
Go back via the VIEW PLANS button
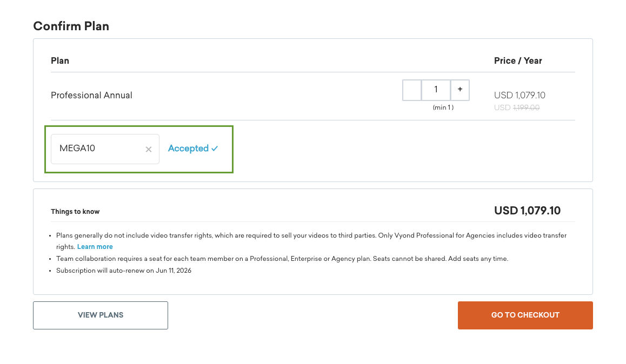(101, 315)
